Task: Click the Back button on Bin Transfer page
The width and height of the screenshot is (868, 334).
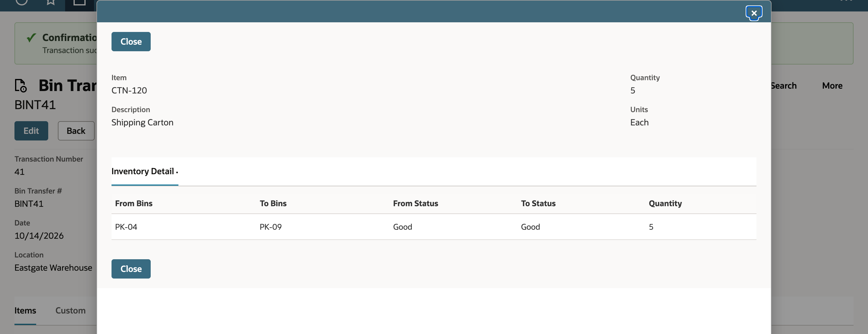Action: 76,131
